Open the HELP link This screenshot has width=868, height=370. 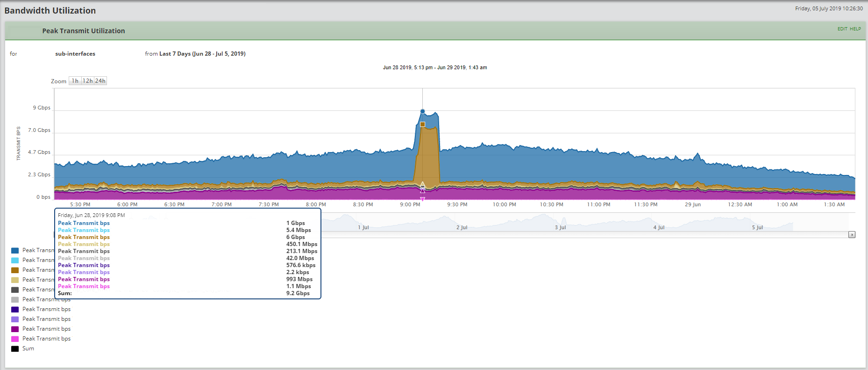tap(855, 29)
